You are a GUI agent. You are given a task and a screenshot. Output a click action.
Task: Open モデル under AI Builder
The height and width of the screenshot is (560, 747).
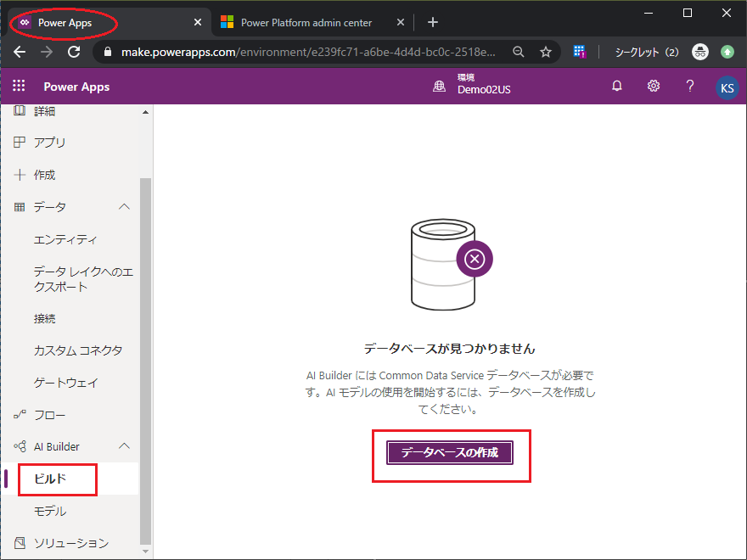(x=50, y=511)
